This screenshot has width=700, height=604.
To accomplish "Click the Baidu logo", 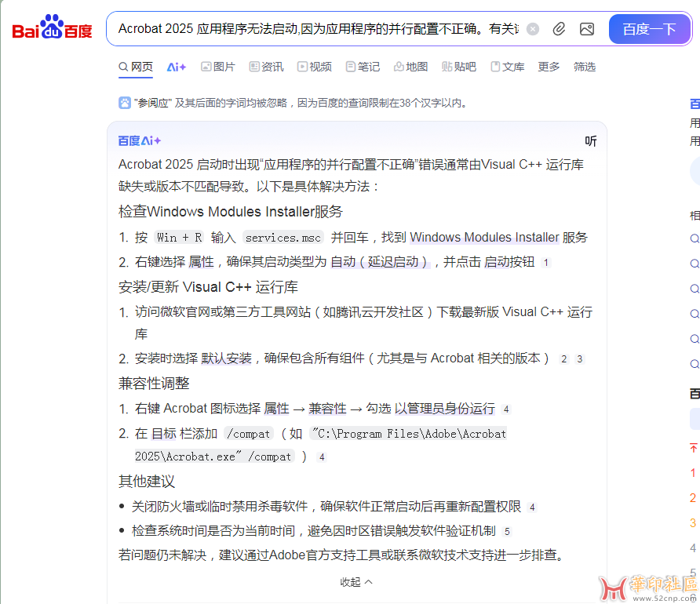I will point(53,27).
